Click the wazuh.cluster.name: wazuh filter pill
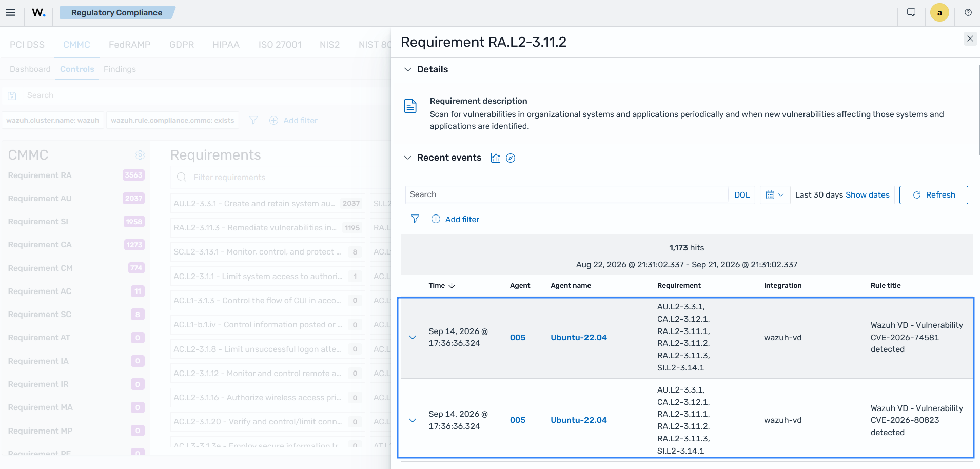The height and width of the screenshot is (469, 980). point(53,120)
